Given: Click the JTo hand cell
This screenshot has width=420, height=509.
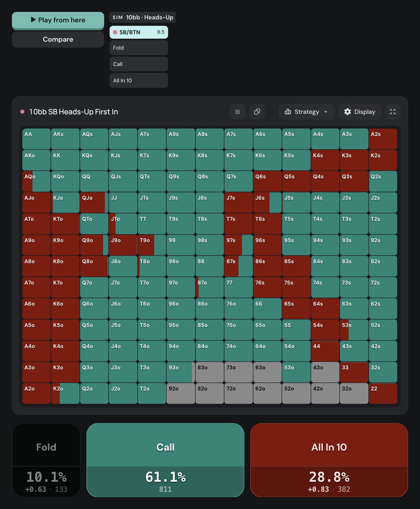Looking at the screenshot, I should pyautogui.click(x=123, y=223).
